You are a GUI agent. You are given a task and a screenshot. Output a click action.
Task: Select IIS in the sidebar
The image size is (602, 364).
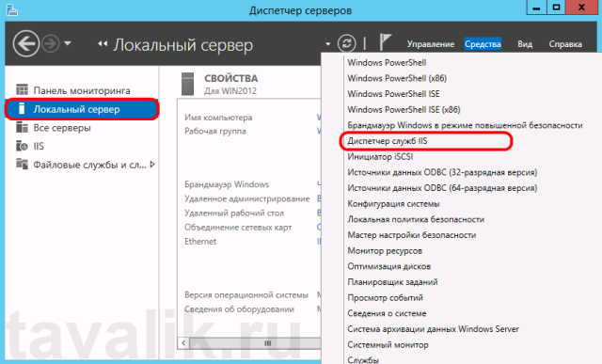(x=39, y=147)
